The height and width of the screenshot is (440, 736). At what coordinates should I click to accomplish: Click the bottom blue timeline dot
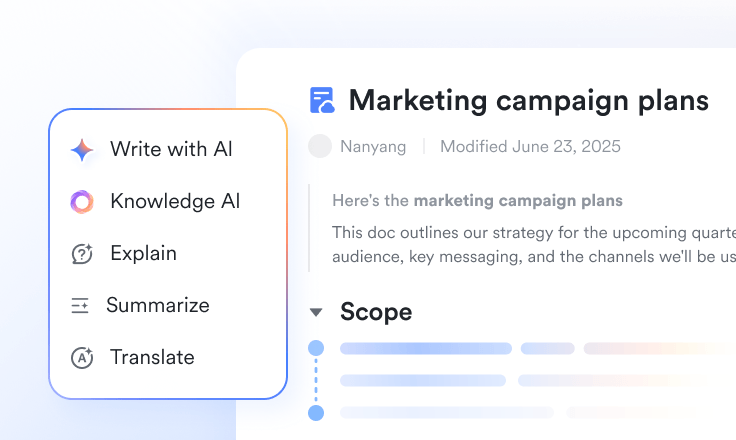[x=316, y=413]
